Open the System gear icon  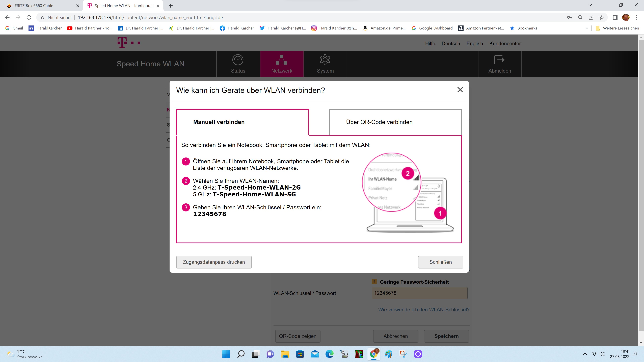(x=325, y=60)
